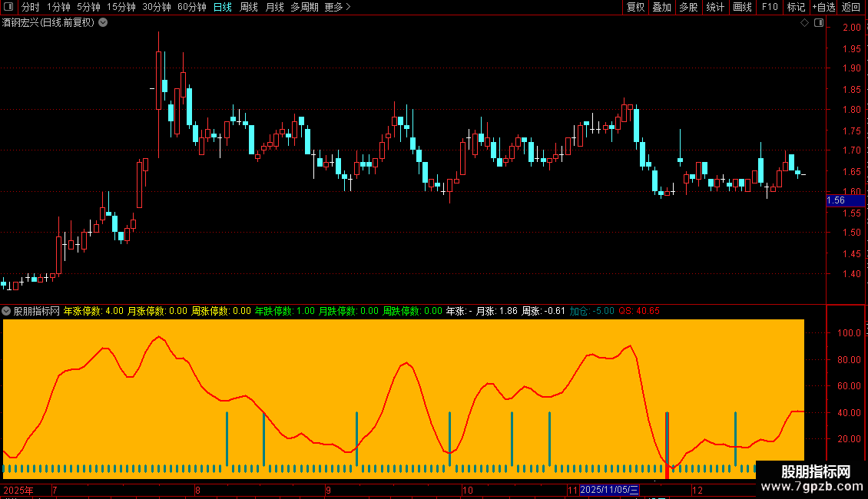
Task: Click the 100.0 indicator axis label
Action: click(x=849, y=333)
